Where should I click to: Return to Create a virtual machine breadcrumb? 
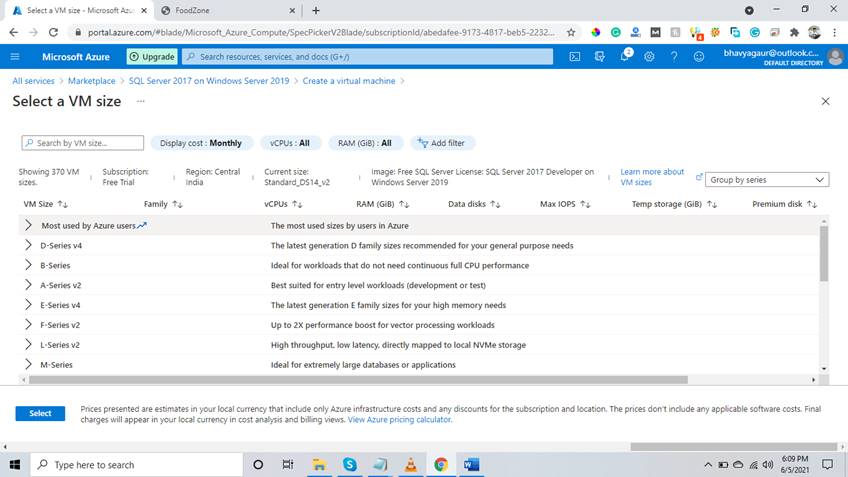point(349,81)
